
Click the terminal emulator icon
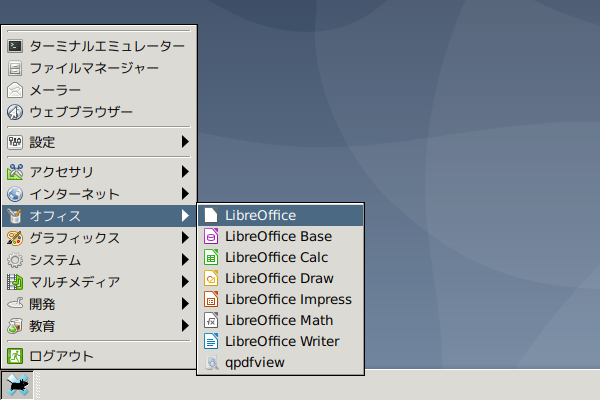15,46
